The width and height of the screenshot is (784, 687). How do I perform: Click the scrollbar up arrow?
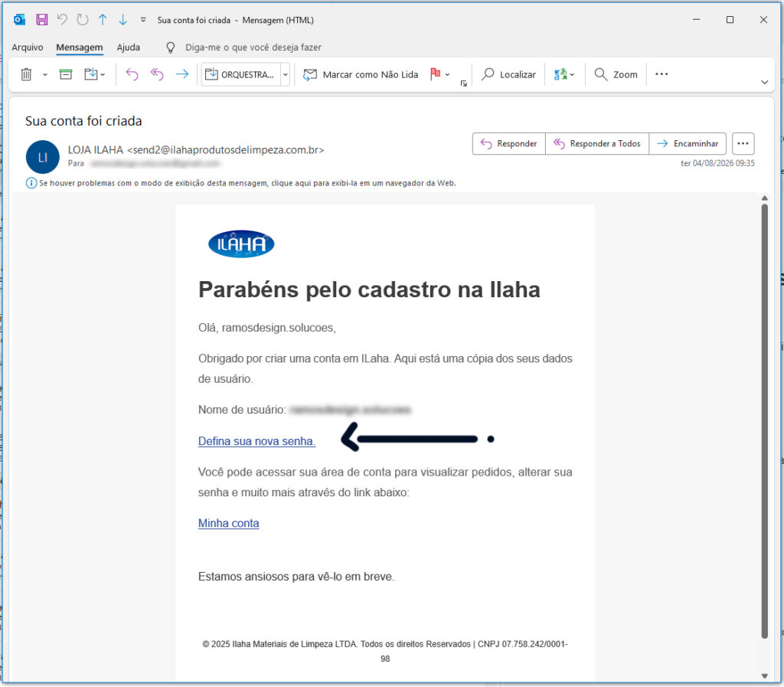pyautogui.click(x=765, y=198)
